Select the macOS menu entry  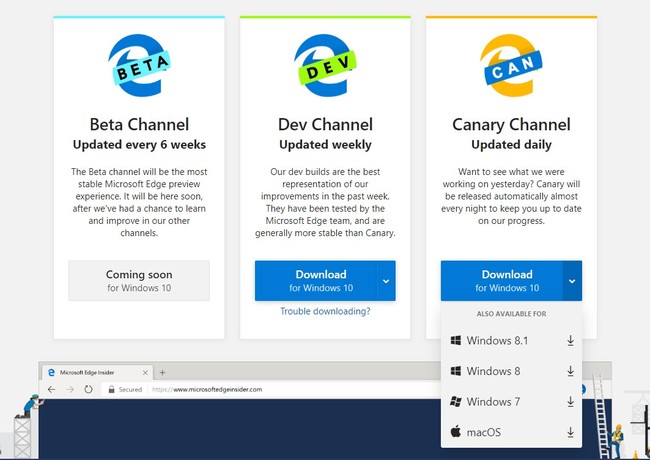coord(512,432)
